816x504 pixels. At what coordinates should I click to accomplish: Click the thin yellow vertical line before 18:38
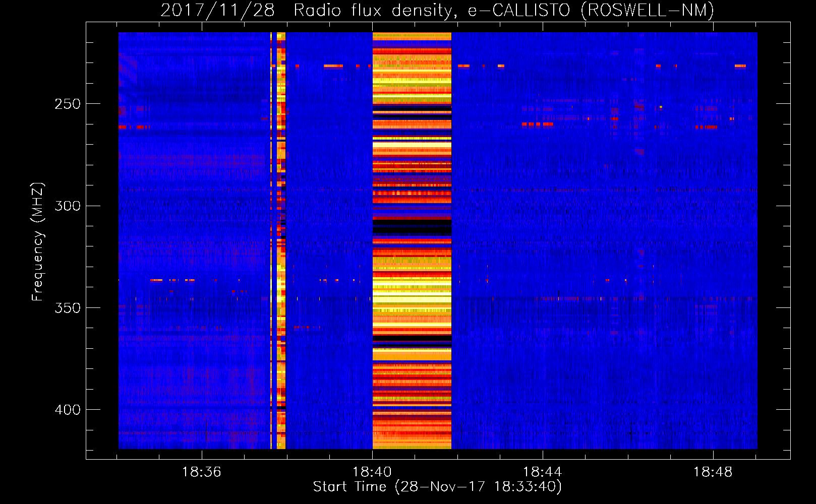click(x=271, y=240)
